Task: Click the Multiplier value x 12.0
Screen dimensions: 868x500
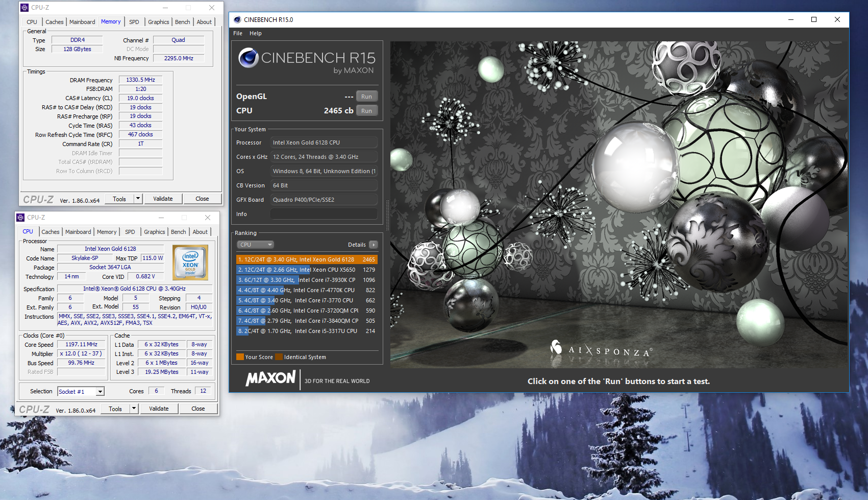Action: pos(81,354)
